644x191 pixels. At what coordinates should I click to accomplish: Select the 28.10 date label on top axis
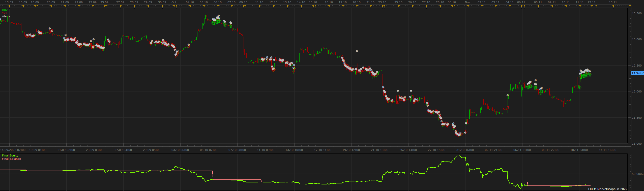[440, 2]
